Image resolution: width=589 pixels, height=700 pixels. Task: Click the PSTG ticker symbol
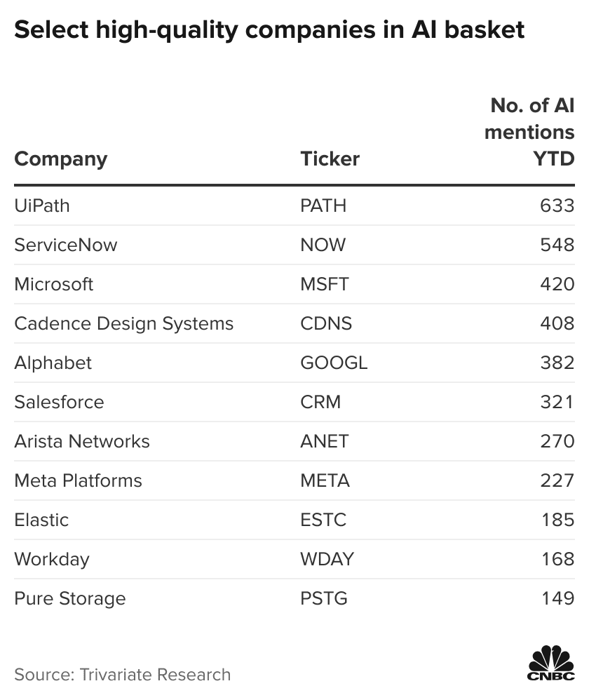pos(323,599)
